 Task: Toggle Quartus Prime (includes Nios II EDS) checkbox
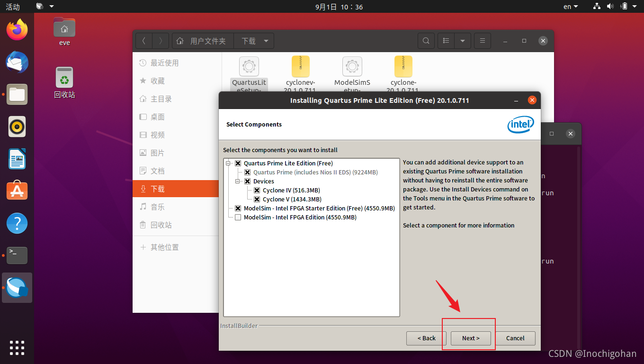[247, 173]
